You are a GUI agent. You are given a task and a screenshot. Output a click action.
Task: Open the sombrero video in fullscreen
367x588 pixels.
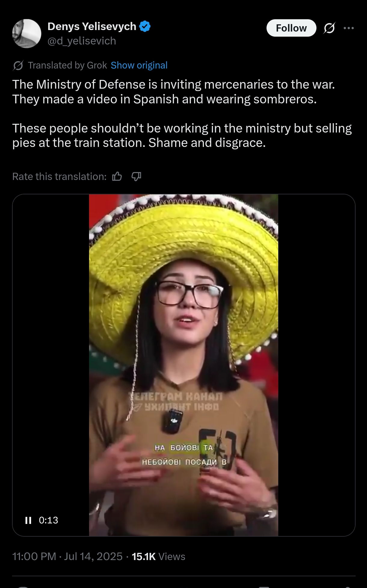click(183, 365)
